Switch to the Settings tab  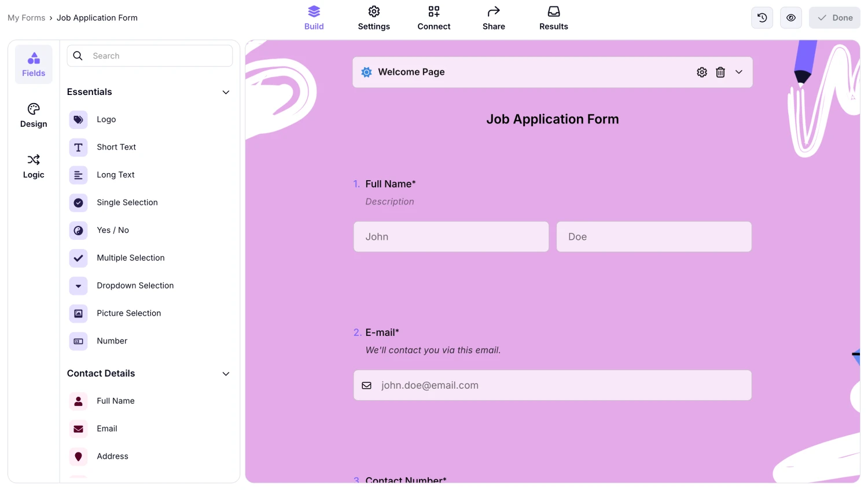tap(374, 17)
